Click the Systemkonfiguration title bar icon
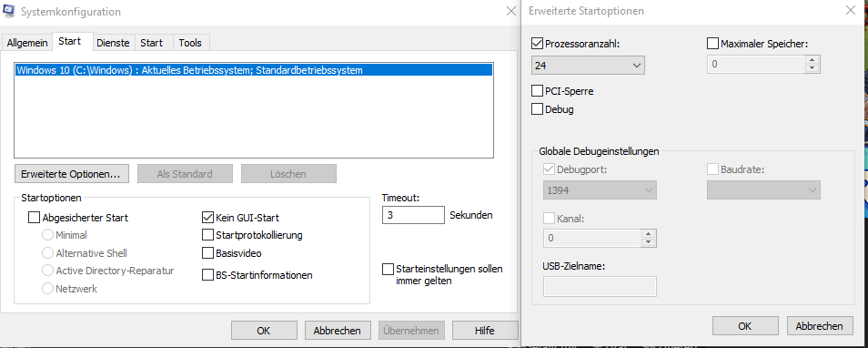868x348 pixels. pyautogui.click(x=9, y=11)
